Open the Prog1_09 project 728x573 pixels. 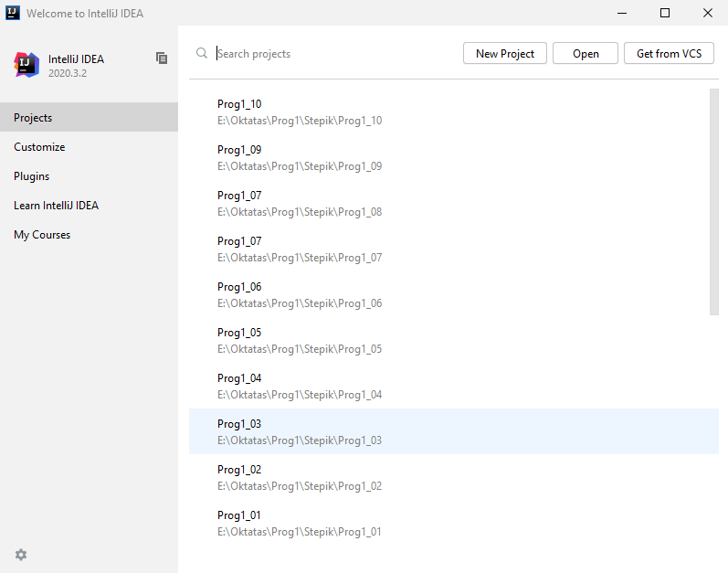click(x=454, y=157)
